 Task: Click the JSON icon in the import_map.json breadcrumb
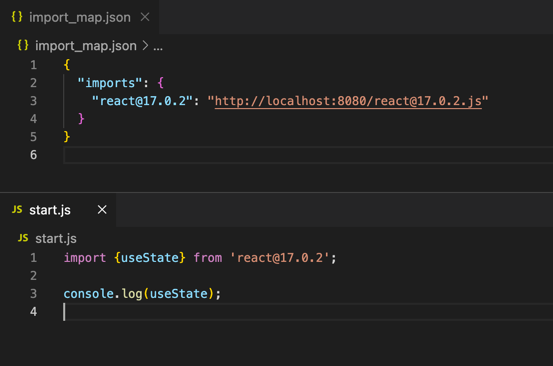pos(23,45)
